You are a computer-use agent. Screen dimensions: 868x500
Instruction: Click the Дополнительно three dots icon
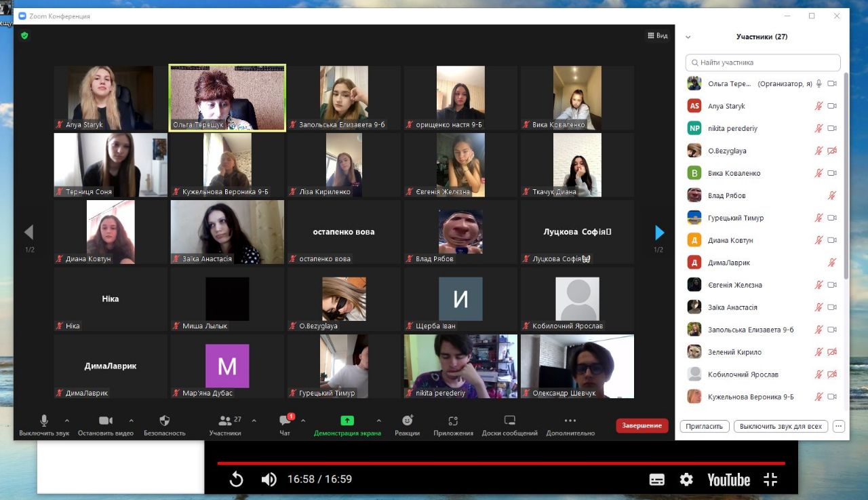pyautogui.click(x=570, y=421)
